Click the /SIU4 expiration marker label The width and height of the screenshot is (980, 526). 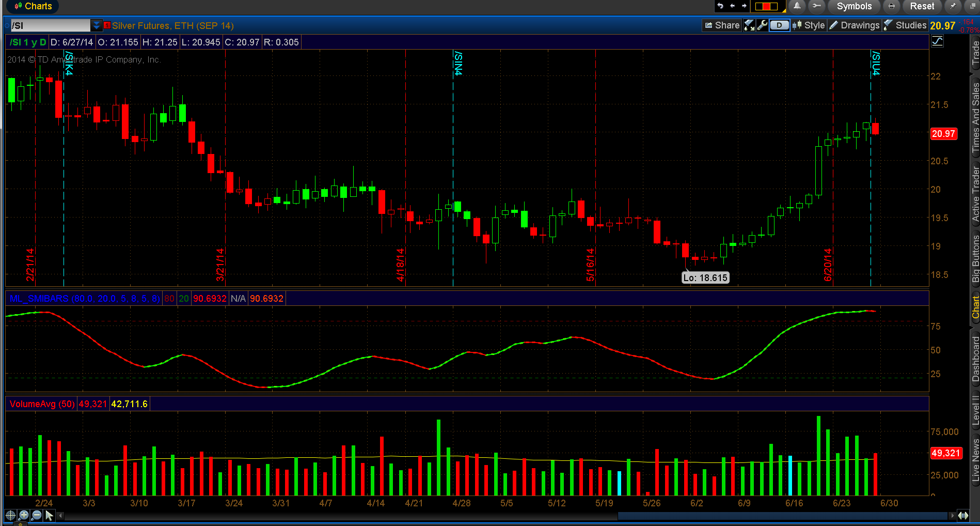(876, 63)
